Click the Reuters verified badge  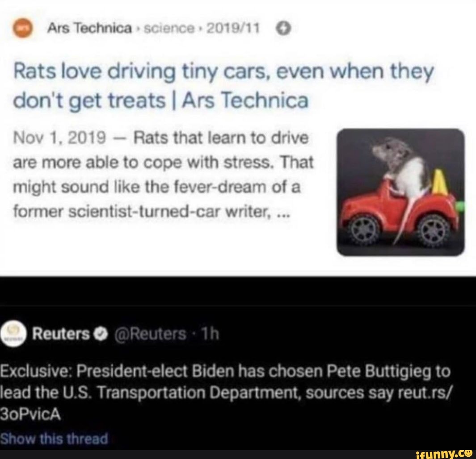click(x=101, y=334)
